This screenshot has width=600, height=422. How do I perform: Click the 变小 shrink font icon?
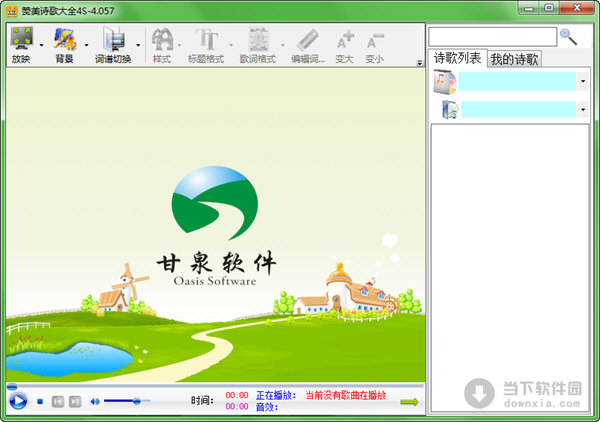point(375,41)
